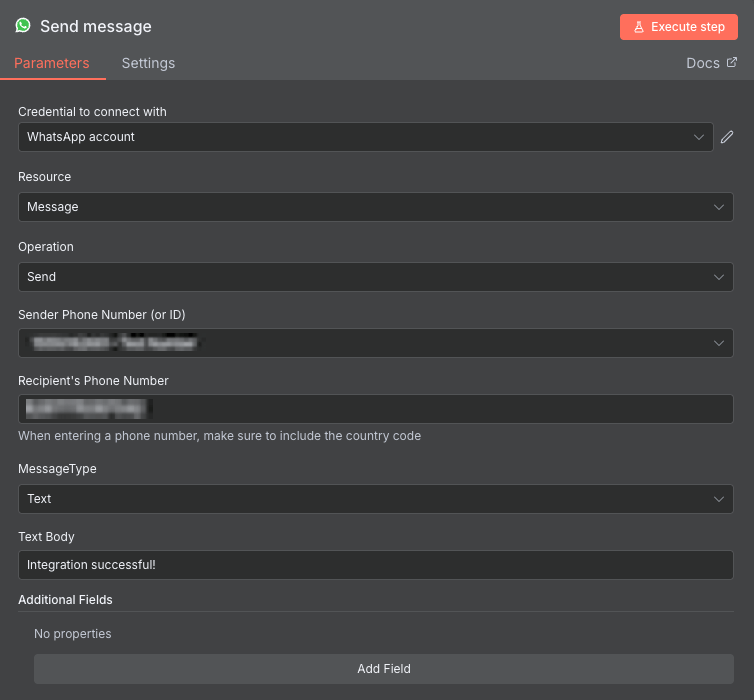Open the WhatsApp account credential dropdown
The width and height of the screenshot is (754, 700).
point(365,137)
